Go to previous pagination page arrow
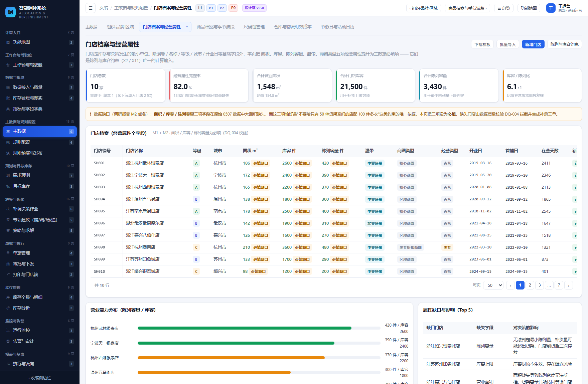The height and width of the screenshot is (384, 588). click(x=510, y=285)
